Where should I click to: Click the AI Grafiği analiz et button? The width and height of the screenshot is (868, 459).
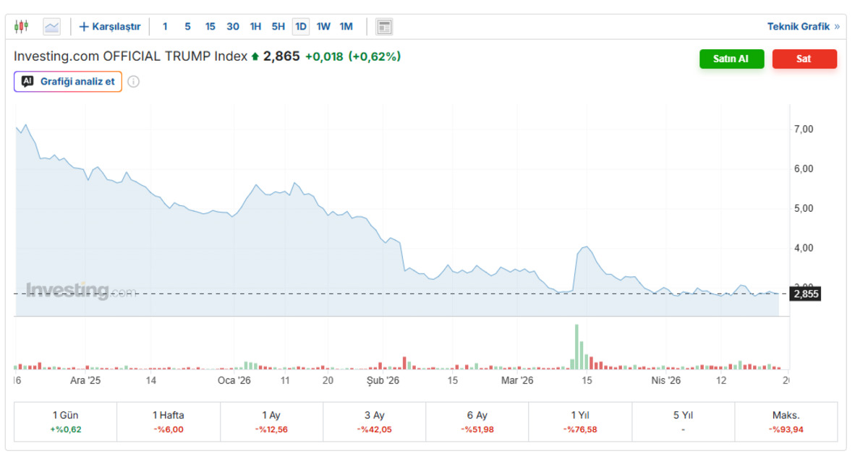pyautogui.click(x=68, y=81)
